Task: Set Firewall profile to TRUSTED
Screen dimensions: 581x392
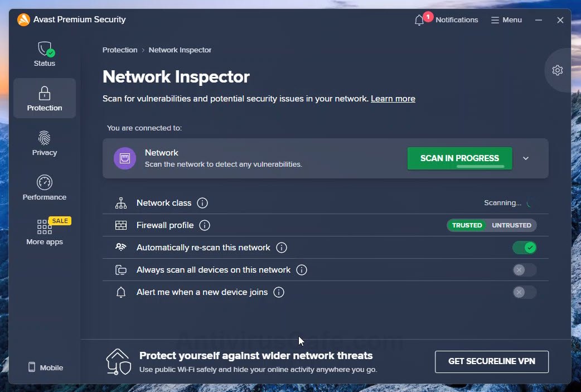Action: point(467,225)
